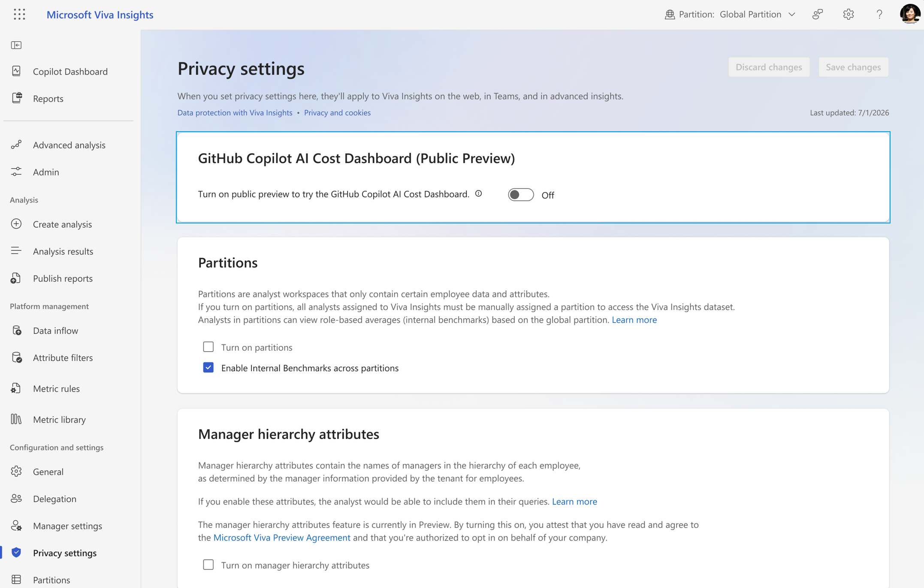Open the help question mark icon
This screenshot has height=588, width=924.
(879, 14)
